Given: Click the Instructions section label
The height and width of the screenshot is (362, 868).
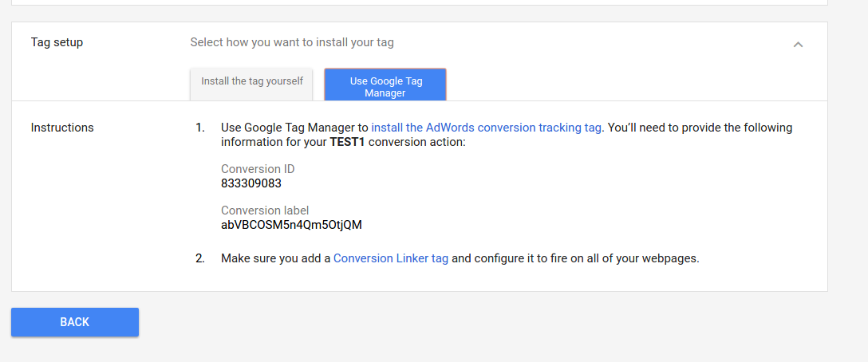Looking at the screenshot, I should coord(62,128).
